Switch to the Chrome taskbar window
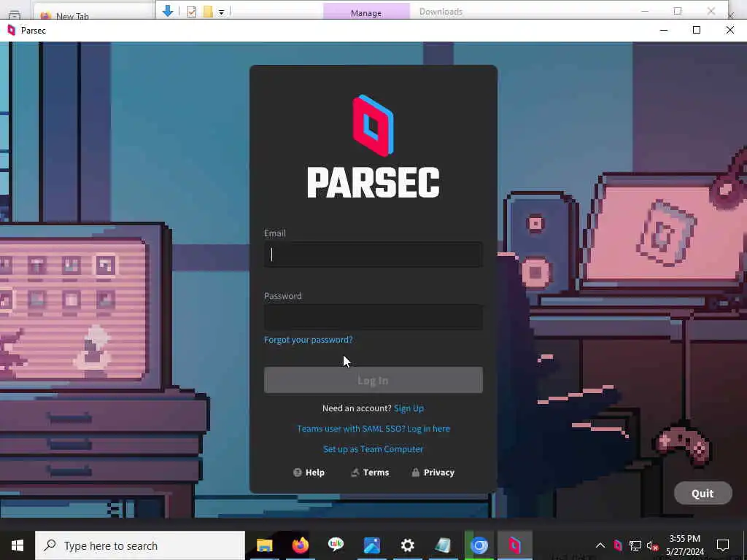 point(479,545)
